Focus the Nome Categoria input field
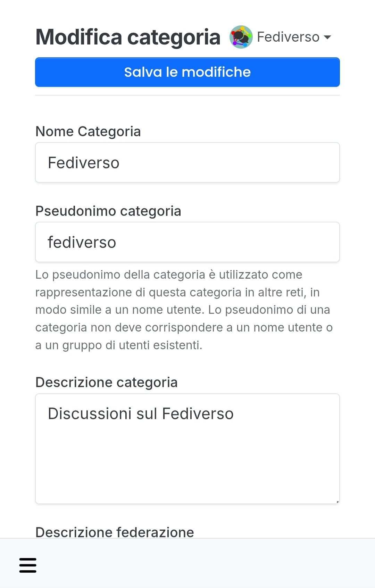Image resolution: width=375 pixels, height=588 pixels. (x=187, y=162)
